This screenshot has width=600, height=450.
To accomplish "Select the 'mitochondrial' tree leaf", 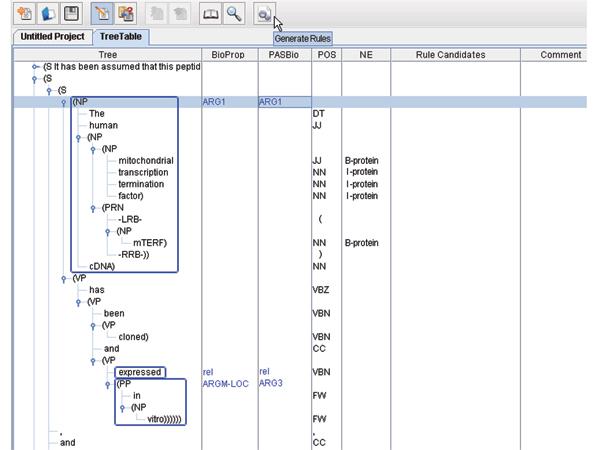I will pyautogui.click(x=146, y=161).
